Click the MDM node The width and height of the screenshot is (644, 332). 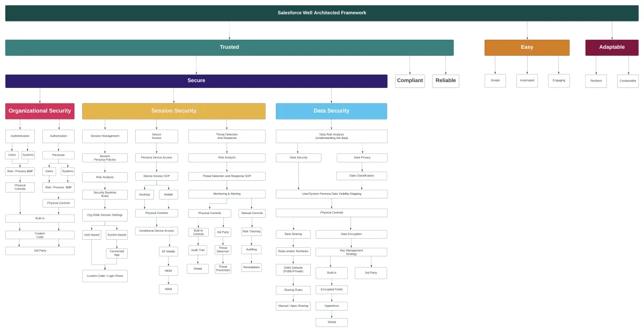168,271
